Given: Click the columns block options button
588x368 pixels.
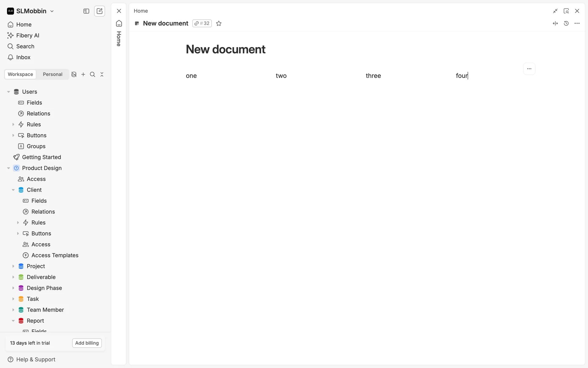Looking at the screenshot, I should (x=529, y=69).
